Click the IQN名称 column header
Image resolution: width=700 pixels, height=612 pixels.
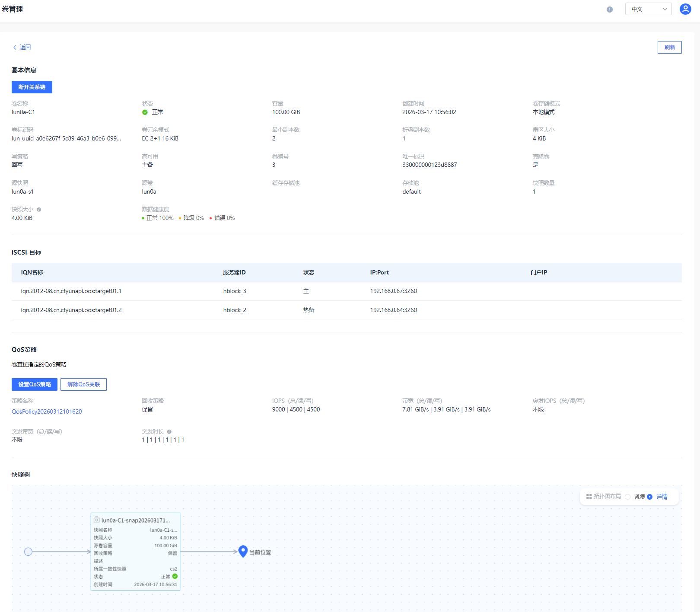tap(32, 273)
